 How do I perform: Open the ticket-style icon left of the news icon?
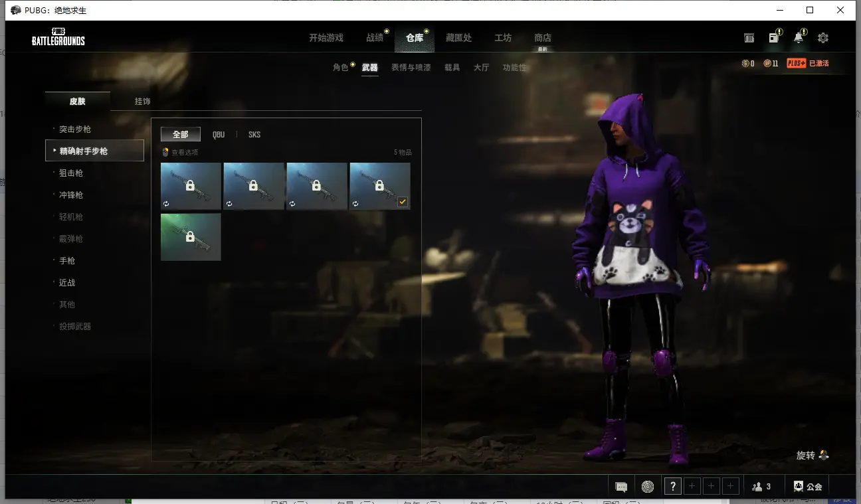[749, 38]
